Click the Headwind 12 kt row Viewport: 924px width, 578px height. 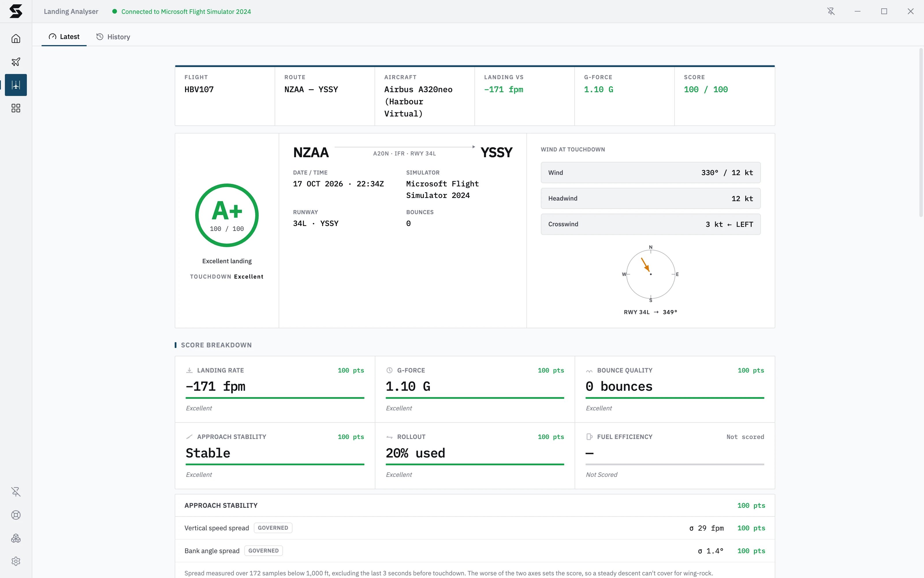coord(650,199)
